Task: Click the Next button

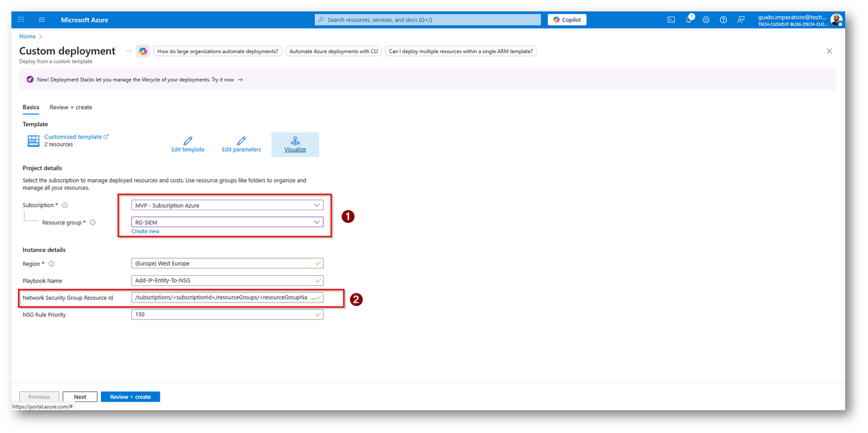Action: 80,397
